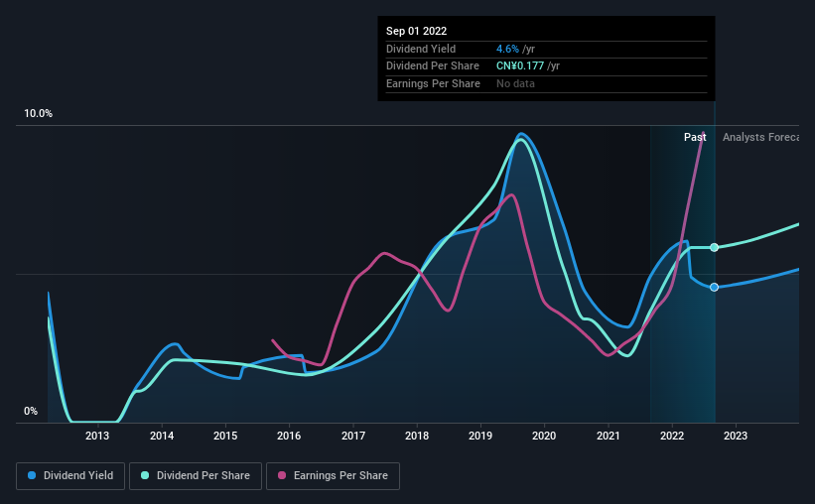Image resolution: width=815 pixels, height=504 pixels.
Task: Click the tooltip Dividend Per Share row label
Action: (x=433, y=66)
